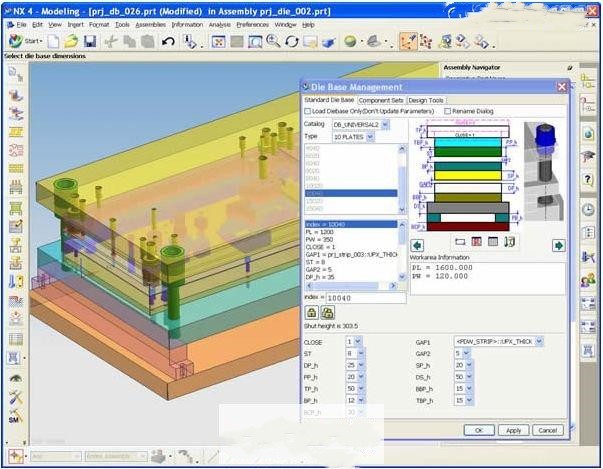Click the Cut scissors icon
The image size is (603, 469).
pyautogui.click(x=111, y=41)
